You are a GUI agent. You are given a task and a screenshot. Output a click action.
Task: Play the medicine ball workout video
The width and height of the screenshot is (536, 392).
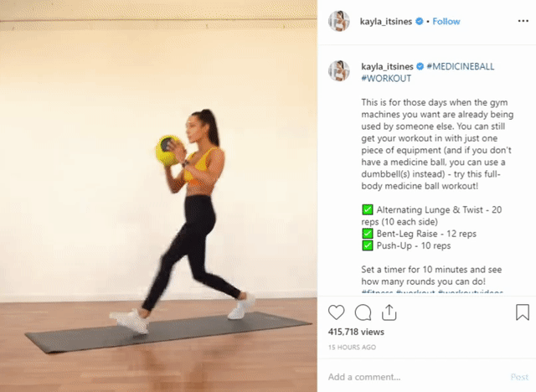pyautogui.click(x=158, y=196)
